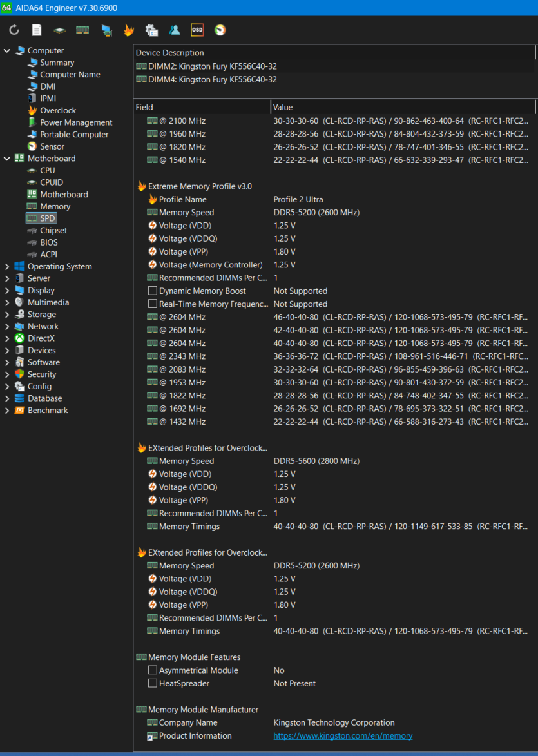Select DIMM4 Kingston Fury device

[212, 79]
